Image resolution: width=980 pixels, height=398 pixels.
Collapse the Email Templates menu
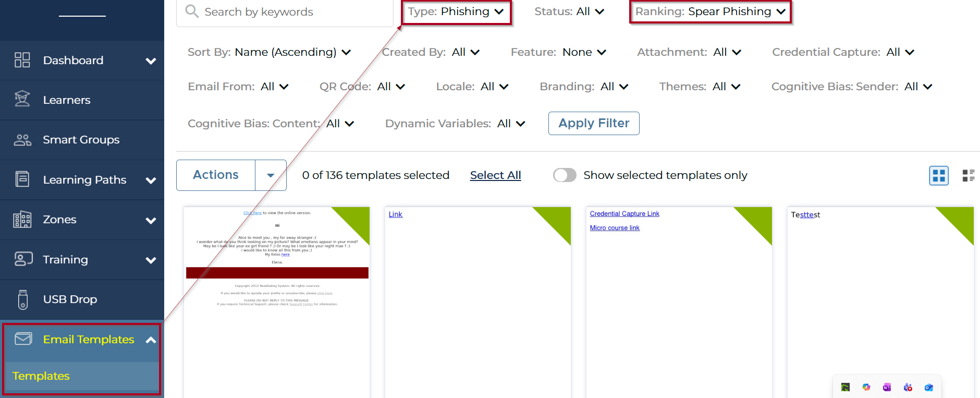point(151,340)
